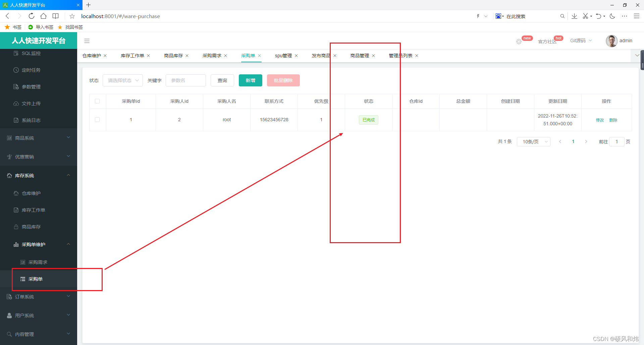Viewport: 644px width, 345px height.
Task: Switch to the 商品库存 tab
Action: [x=173, y=56]
